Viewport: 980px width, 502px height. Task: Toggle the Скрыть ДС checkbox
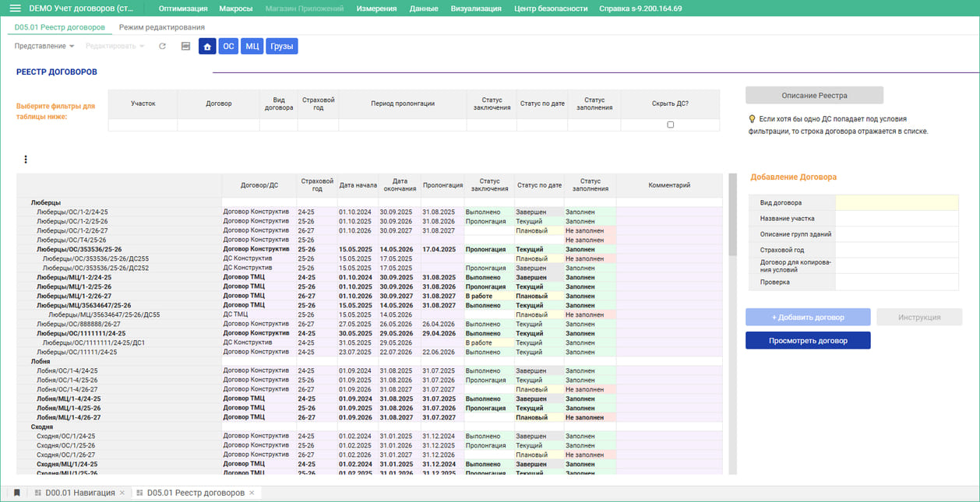670,125
